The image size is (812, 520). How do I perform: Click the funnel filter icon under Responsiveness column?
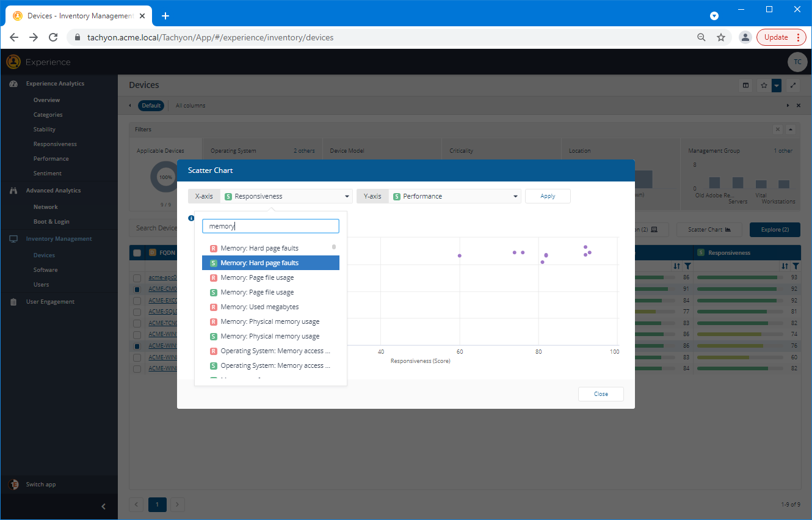(796, 266)
